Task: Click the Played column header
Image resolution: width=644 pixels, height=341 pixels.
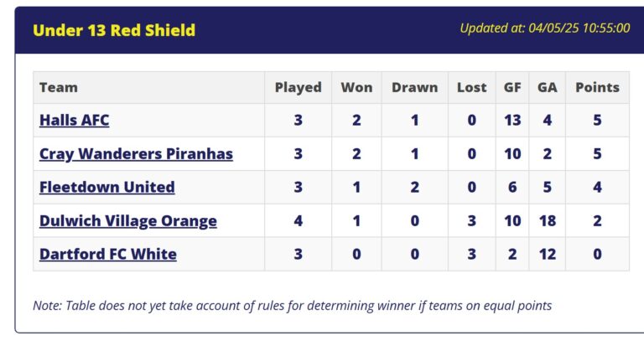Action: click(x=299, y=87)
